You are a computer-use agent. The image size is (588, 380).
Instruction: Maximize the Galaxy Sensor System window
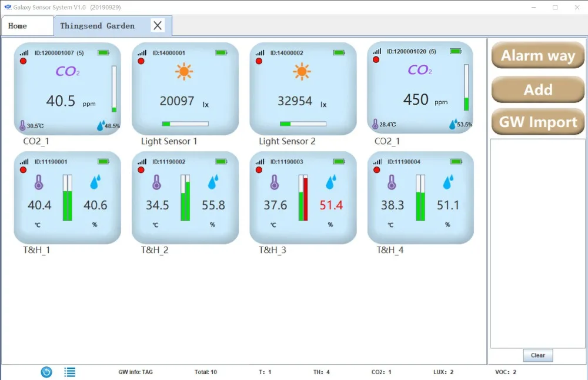coord(555,7)
